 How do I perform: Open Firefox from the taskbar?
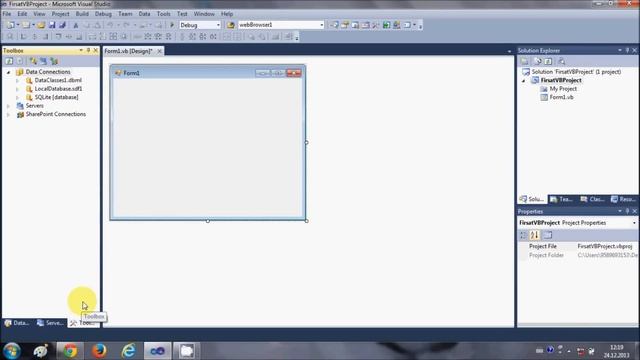coord(99,351)
